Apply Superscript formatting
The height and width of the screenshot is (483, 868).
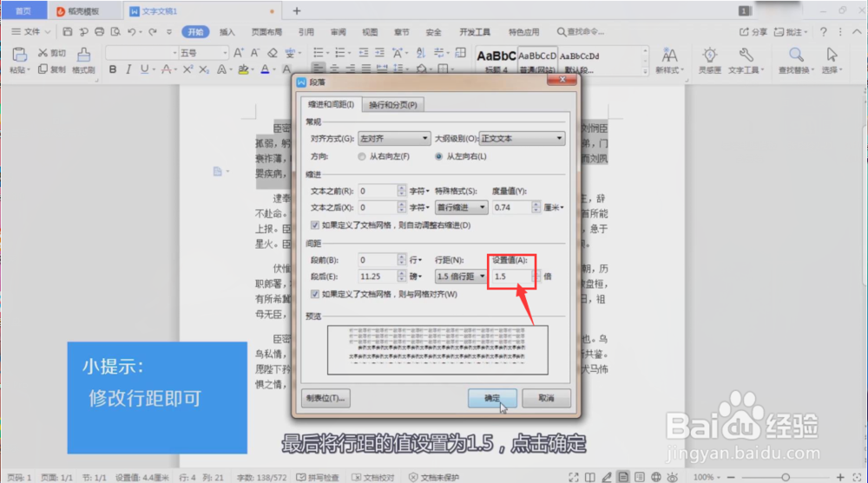[187, 69]
